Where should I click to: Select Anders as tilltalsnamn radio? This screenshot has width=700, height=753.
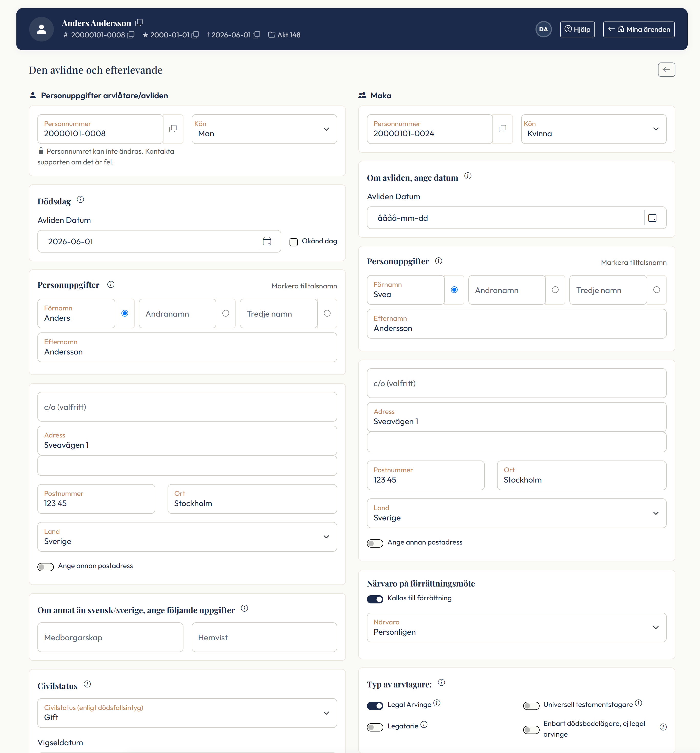point(125,313)
